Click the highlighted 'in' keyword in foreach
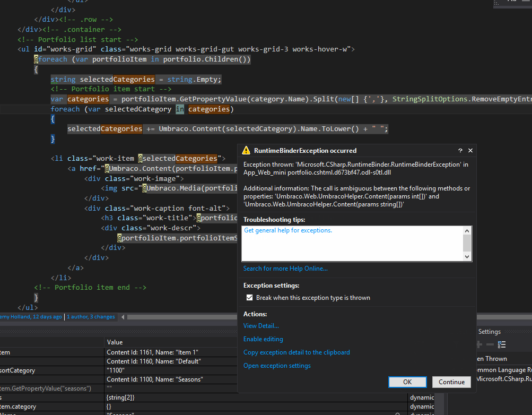Image resolution: width=532 pixels, height=415 pixels. tap(180, 109)
